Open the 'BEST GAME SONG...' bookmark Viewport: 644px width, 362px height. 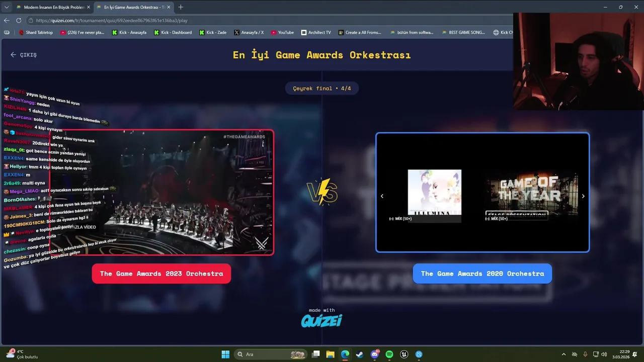(x=463, y=32)
